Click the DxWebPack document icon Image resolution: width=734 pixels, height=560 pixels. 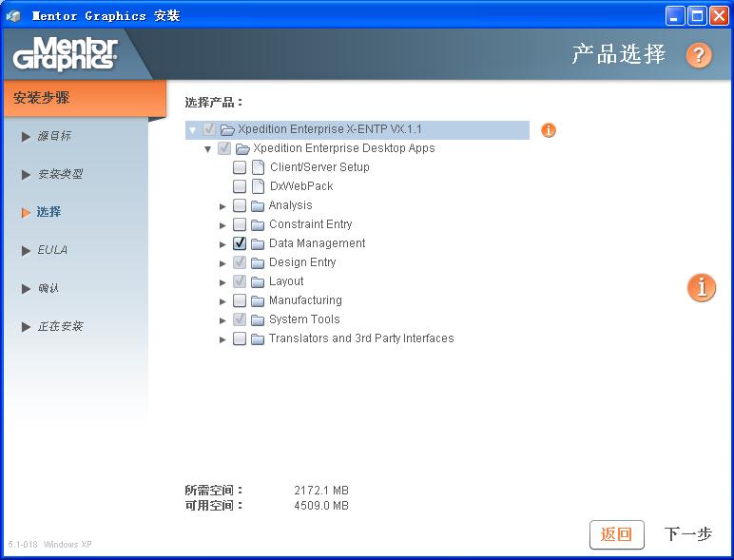[x=258, y=186]
